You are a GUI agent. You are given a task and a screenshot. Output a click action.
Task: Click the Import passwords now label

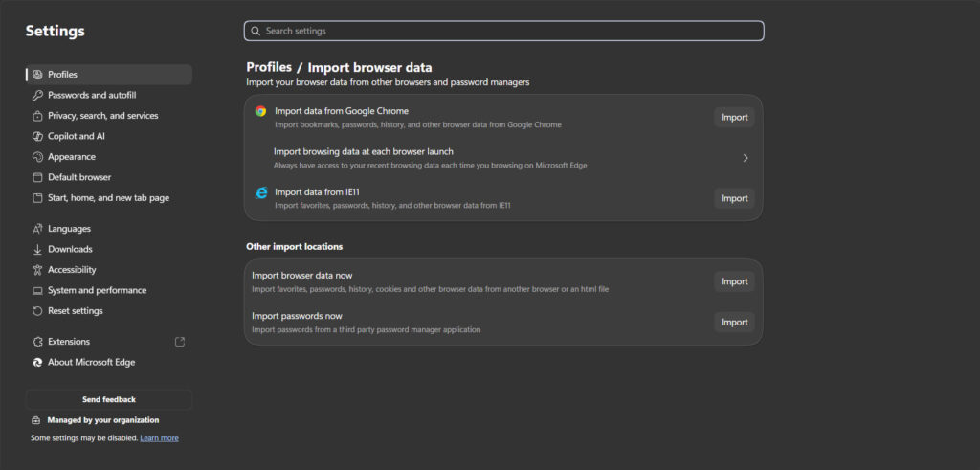(x=297, y=316)
